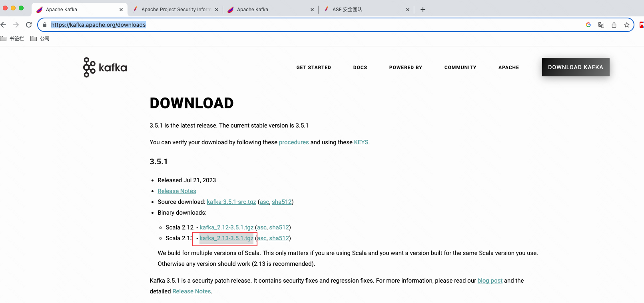
Task: Open sha512 checksum for Scala 2.12
Action: point(279,227)
